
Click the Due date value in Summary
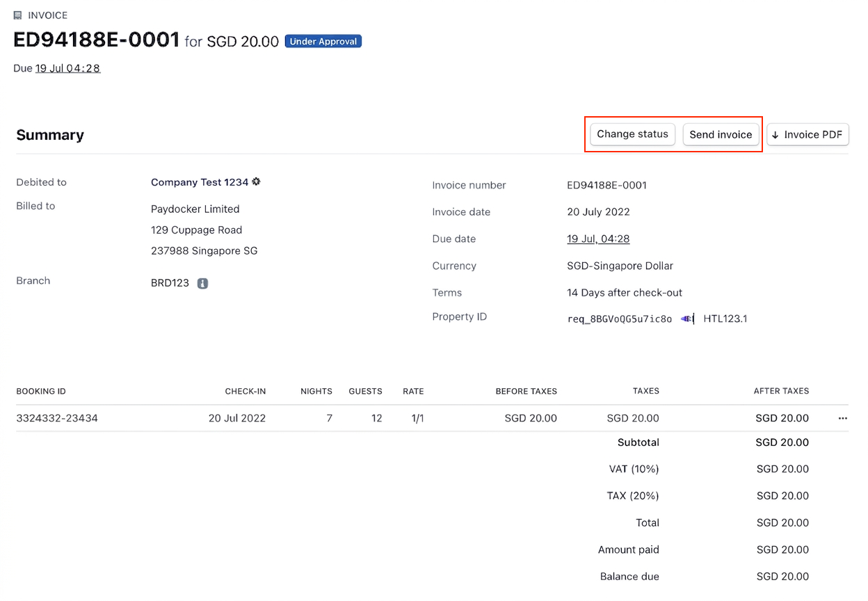point(598,239)
